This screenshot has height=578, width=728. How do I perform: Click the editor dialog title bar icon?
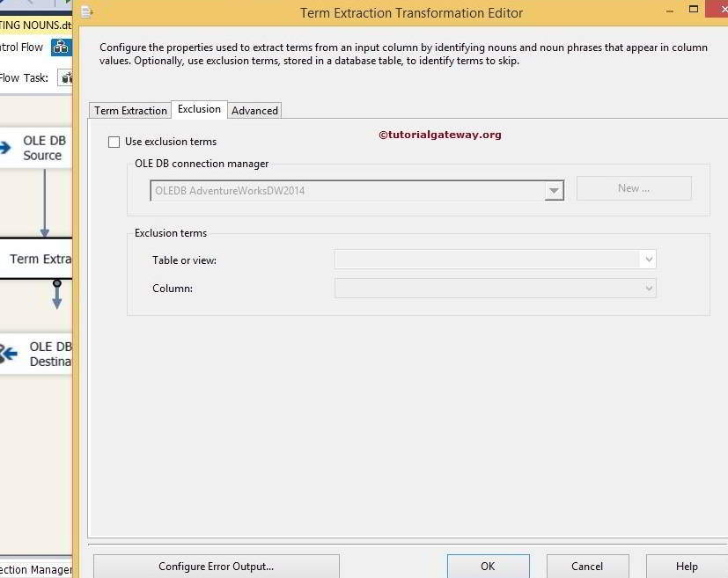[85, 12]
